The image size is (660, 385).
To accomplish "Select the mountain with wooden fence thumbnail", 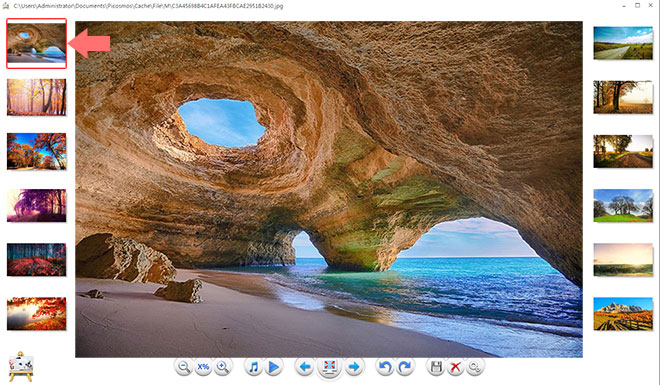I will pyautogui.click(x=623, y=314).
